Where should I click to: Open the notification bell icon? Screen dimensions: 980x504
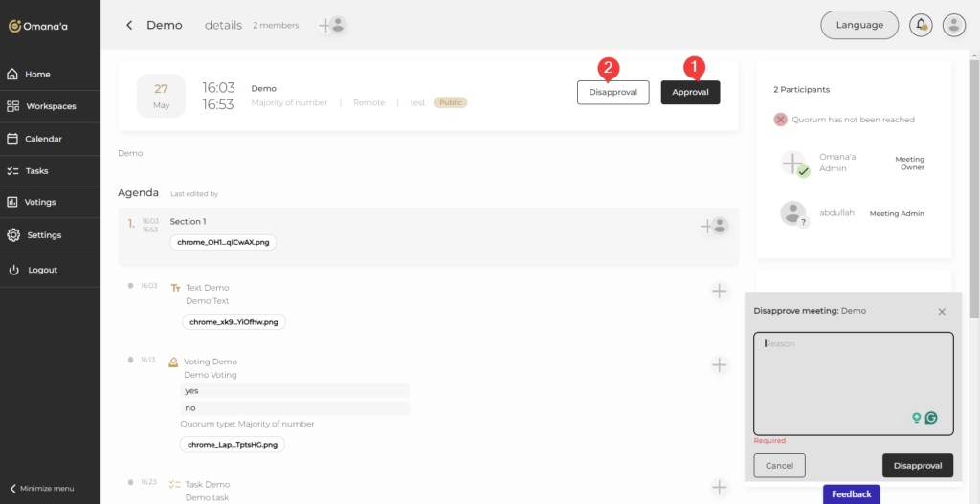tap(922, 25)
